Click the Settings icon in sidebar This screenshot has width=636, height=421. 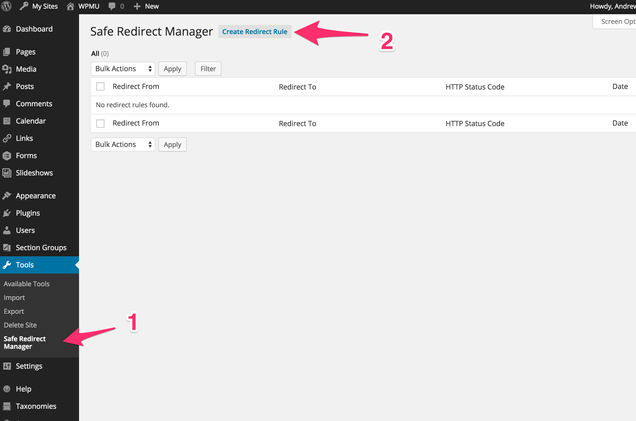(6, 366)
